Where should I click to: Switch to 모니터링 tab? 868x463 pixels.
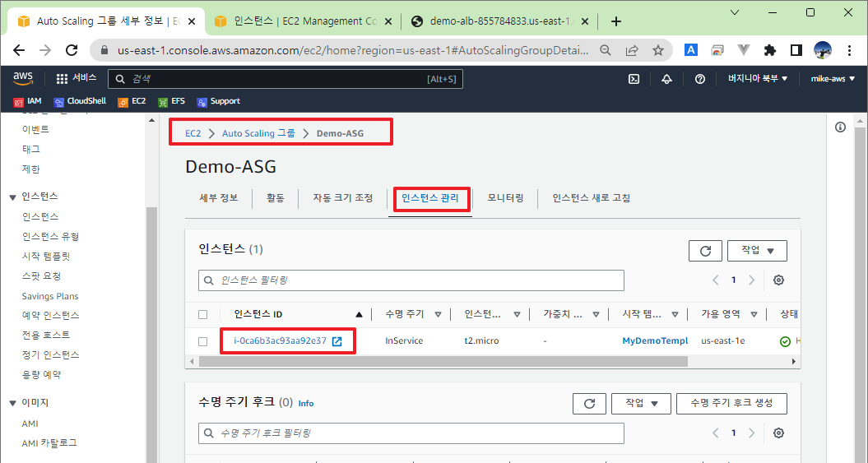tap(505, 198)
